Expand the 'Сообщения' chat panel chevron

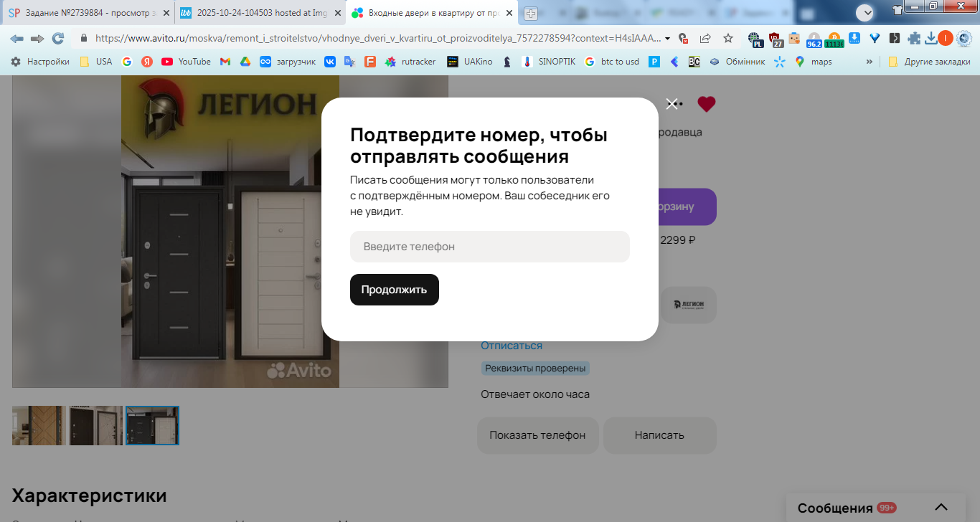click(x=942, y=508)
